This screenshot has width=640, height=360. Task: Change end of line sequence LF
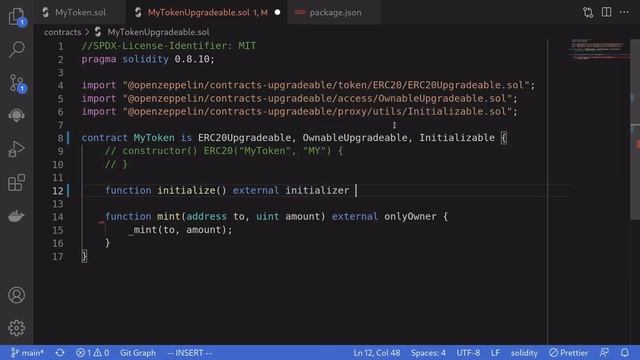[x=495, y=353]
